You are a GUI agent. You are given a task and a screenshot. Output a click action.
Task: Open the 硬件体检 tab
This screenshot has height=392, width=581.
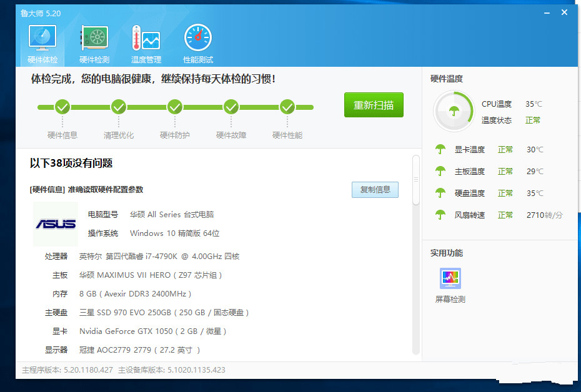coord(42,44)
